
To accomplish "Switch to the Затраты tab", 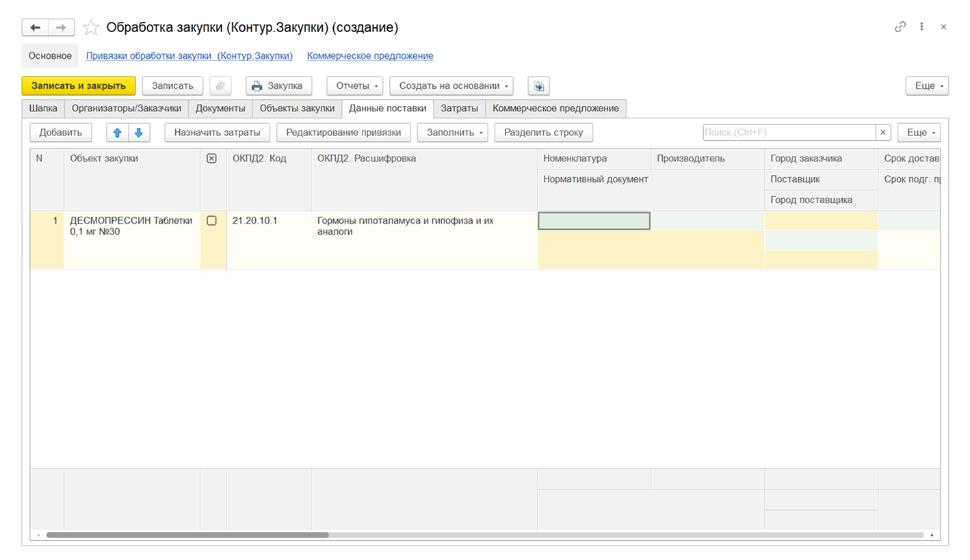I will (459, 108).
